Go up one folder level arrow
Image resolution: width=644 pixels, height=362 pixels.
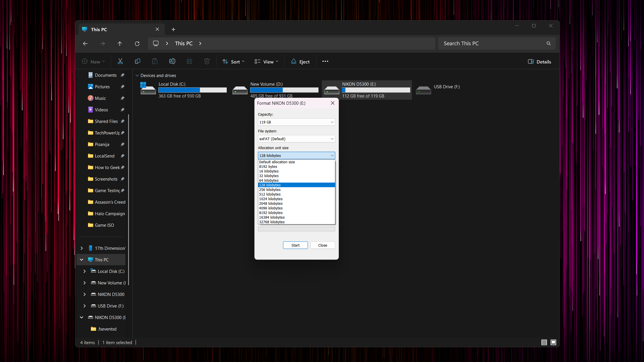[120, 44]
